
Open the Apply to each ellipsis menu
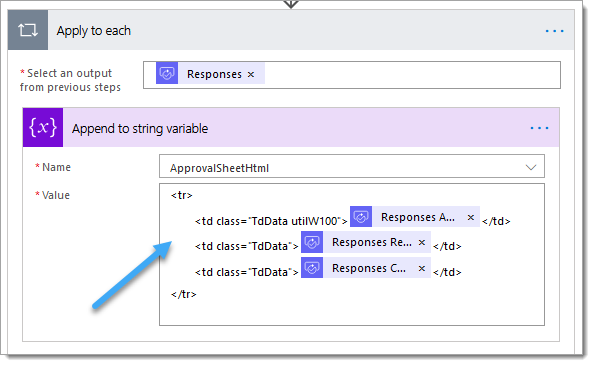554,31
